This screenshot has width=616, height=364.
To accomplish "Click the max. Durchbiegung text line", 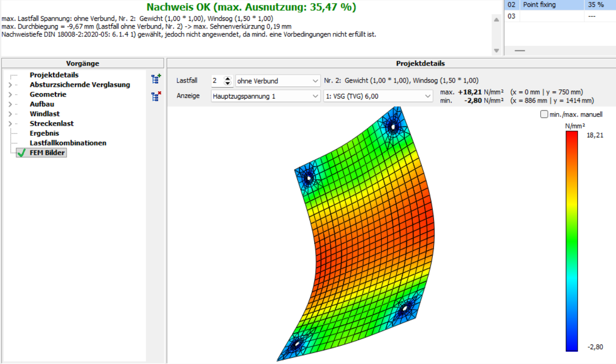I will click(146, 27).
